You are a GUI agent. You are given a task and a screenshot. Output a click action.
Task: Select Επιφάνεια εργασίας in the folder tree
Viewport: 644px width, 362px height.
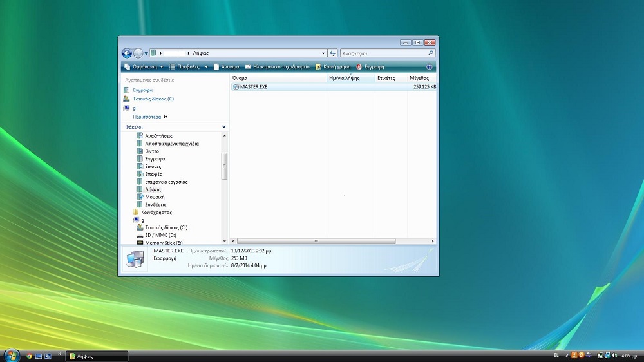click(x=166, y=182)
